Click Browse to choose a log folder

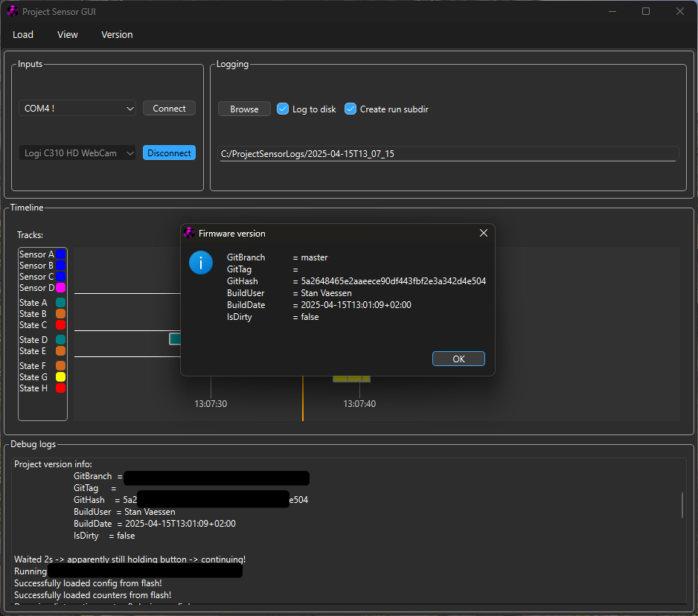(243, 109)
